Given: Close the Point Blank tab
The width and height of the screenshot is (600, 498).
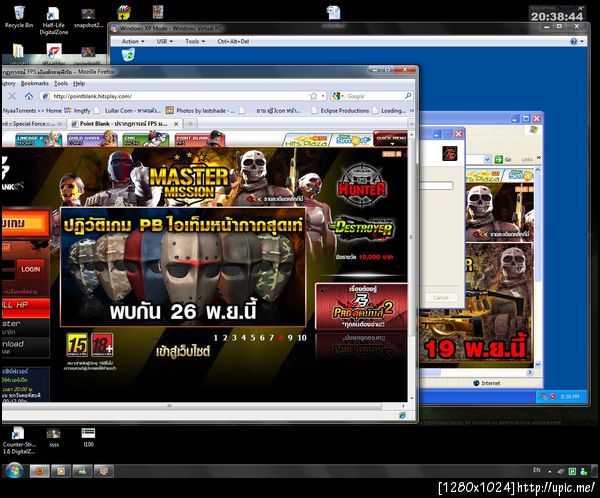Looking at the screenshot, I should pyautogui.click(x=176, y=124).
